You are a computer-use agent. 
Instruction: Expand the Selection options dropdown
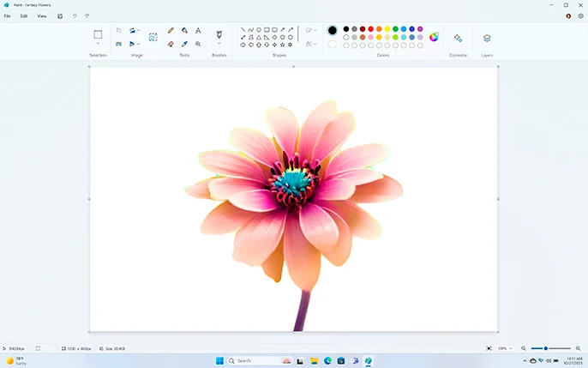(x=98, y=44)
